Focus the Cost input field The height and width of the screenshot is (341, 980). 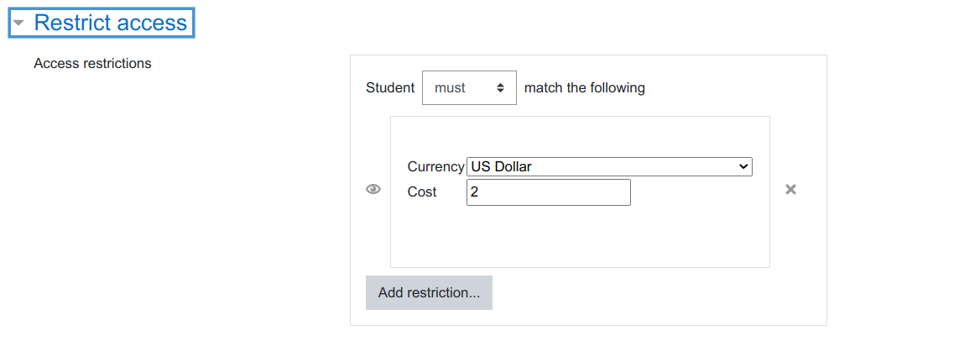coord(548,192)
